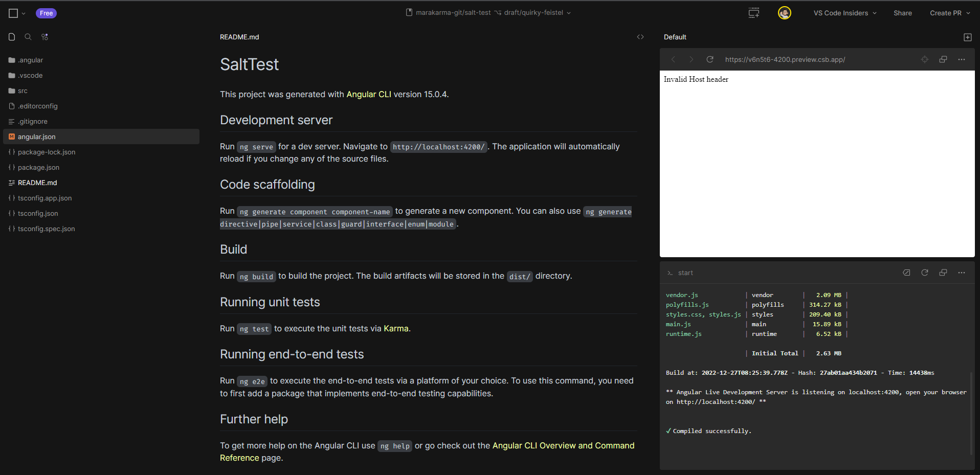The image size is (980, 475).
Task: Expand the workspace dropdown beside the logo
Action: pyautogui.click(x=24, y=13)
